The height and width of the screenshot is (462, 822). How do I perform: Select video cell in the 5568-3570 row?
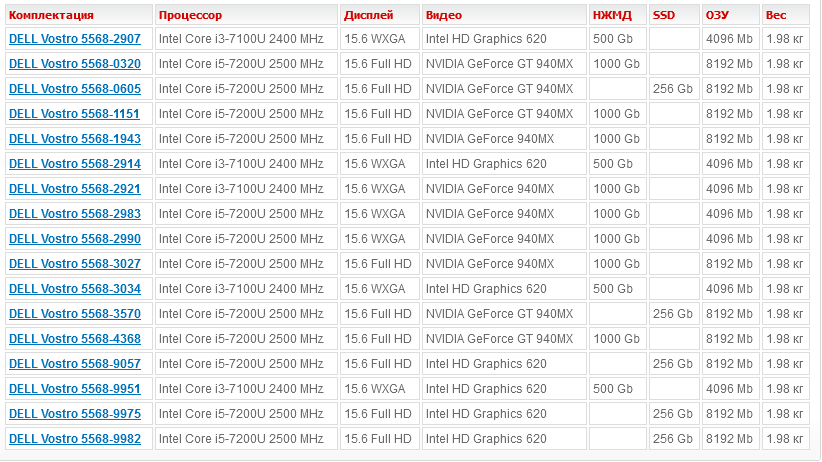coord(504,314)
